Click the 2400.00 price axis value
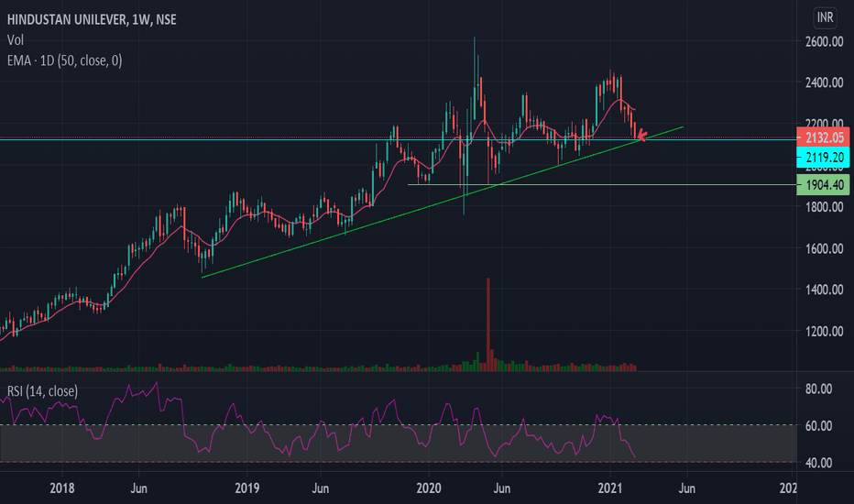854x504 pixels. [x=824, y=82]
